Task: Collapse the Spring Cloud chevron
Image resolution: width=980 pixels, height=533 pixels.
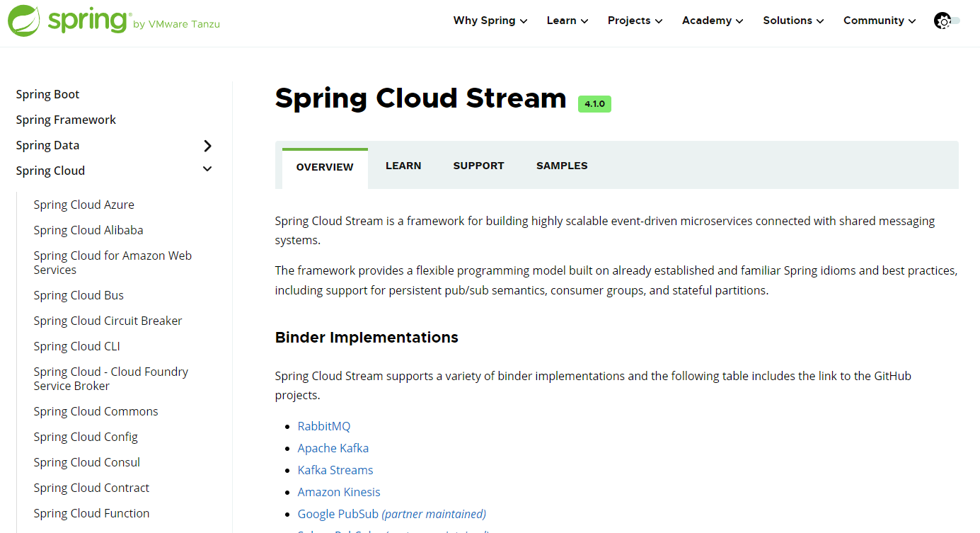Action: click(x=207, y=169)
